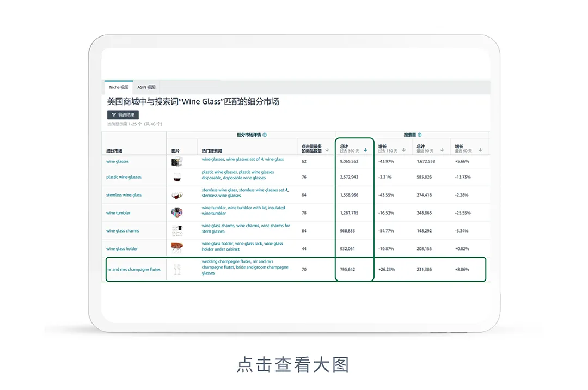Open the wine glass holder niche link
The image size is (588, 390).
[x=122, y=248]
